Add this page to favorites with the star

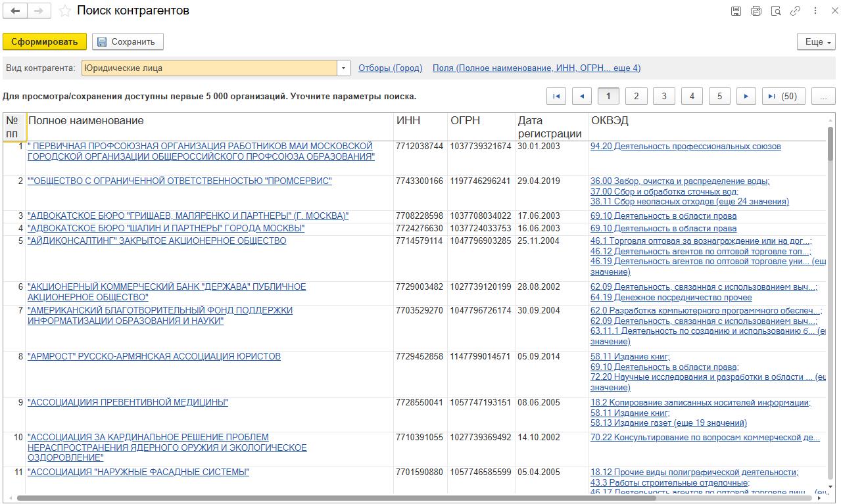tap(64, 11)
